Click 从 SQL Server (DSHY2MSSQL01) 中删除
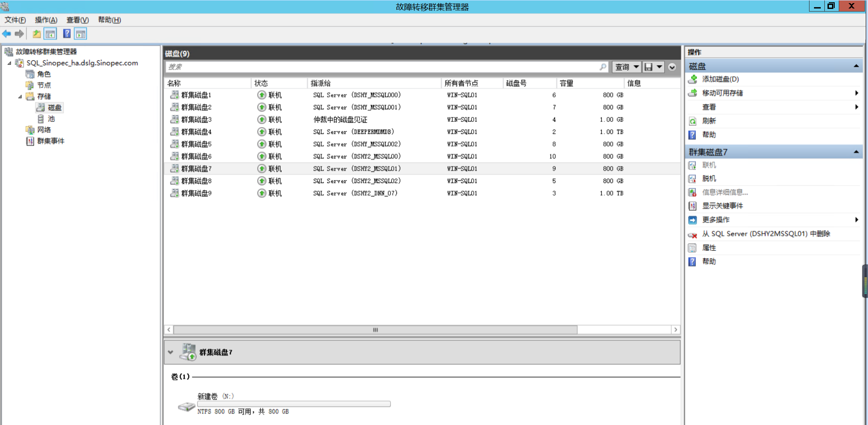The width and height of the screenshot is (868, 425). 766,234
